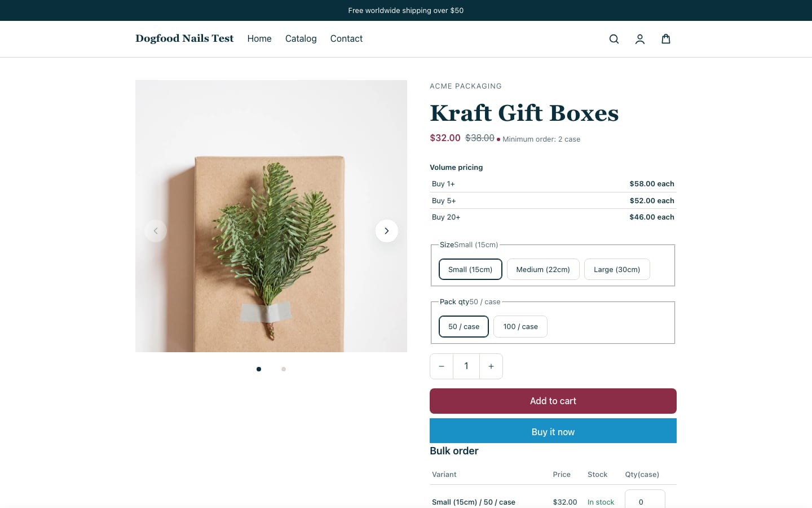Click the $58.00 each price
812x508 pixels.
pyautogui.click(x=652, y=184)
